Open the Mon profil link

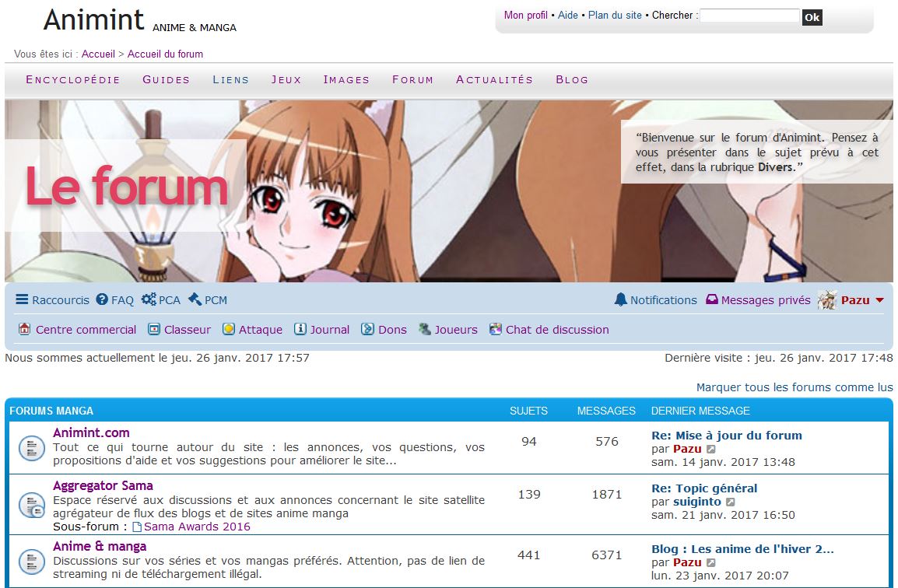point(526,16)
